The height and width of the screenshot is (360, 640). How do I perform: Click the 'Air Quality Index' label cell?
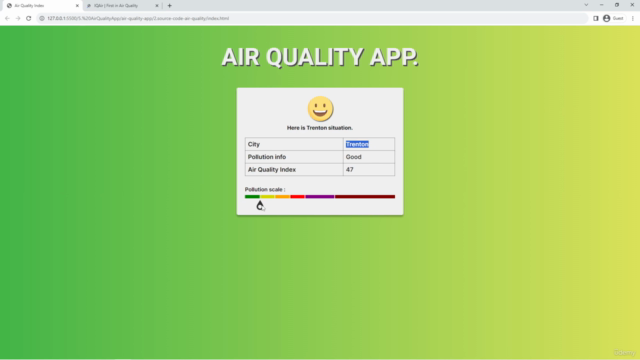click(x=294, y=169)
